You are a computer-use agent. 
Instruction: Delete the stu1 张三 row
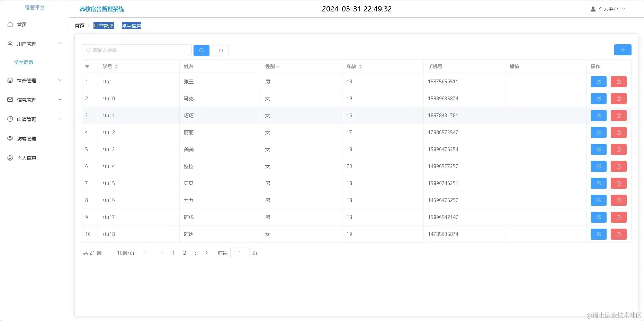pyautogui.click(x=619, y=82)
